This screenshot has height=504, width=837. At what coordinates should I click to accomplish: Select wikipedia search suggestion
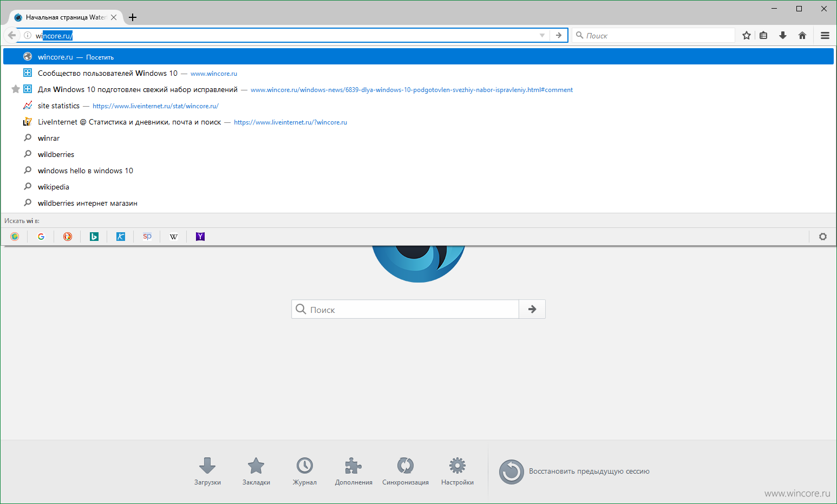pyautogui.click(x=418, y=187)
